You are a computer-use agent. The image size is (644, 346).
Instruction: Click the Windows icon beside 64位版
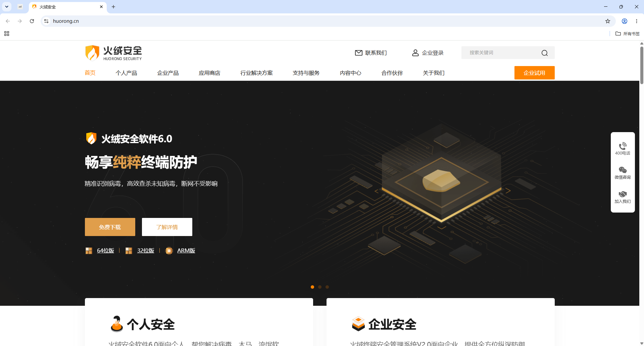click(x=89, y=251)
